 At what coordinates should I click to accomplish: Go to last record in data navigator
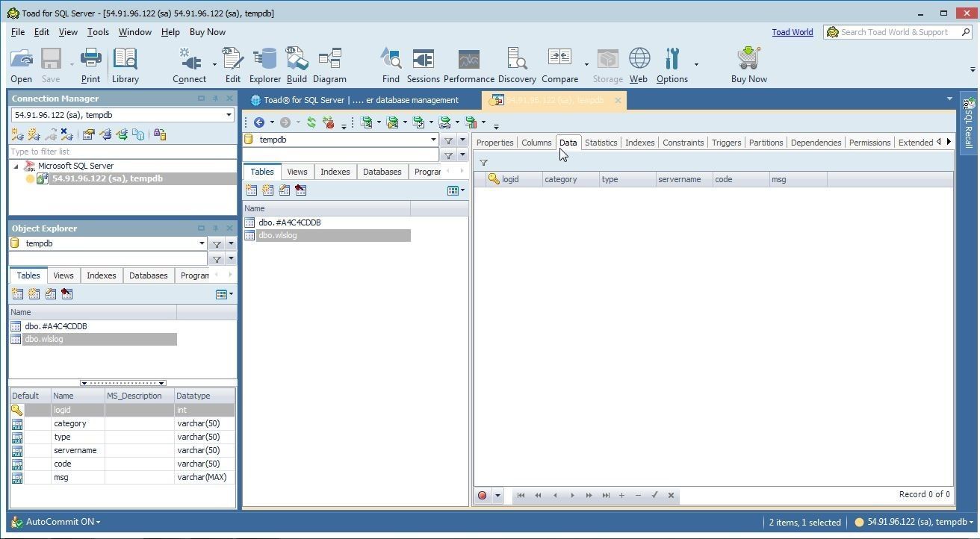[606, 495]
